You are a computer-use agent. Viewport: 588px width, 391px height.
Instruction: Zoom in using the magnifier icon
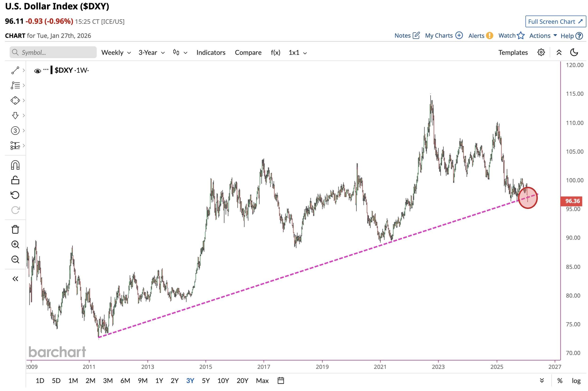[15, 245]
